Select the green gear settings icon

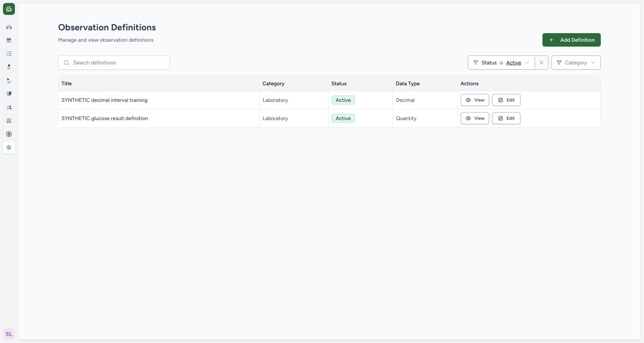coord(9,147)
